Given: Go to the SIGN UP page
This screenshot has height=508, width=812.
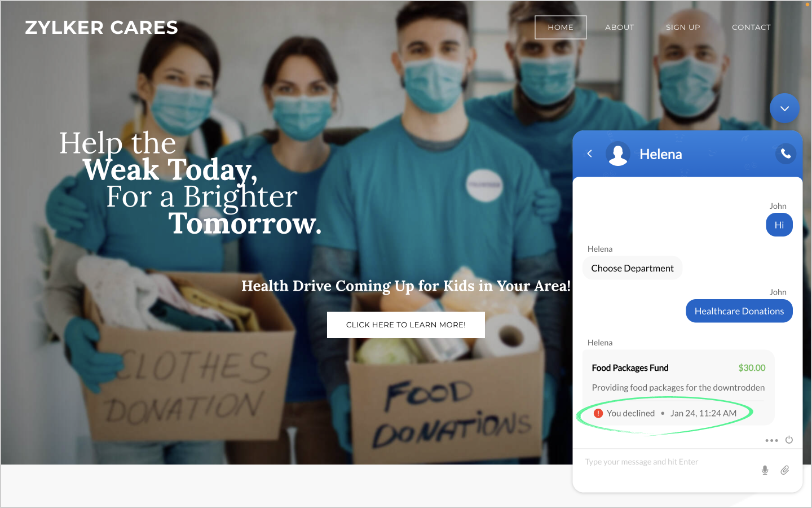Looking at the screenshot, I should (x=683, y=27).
